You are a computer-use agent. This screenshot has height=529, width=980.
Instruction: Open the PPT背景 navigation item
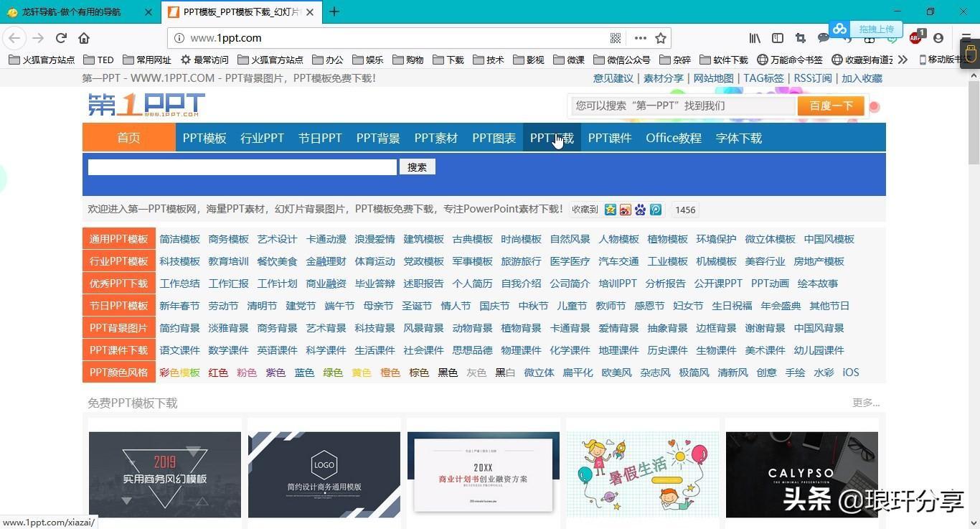378,138
